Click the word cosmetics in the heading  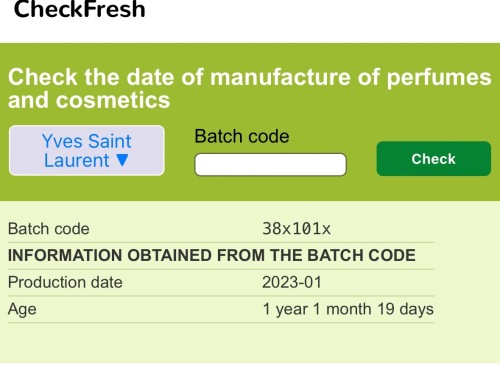click(113, 100)
